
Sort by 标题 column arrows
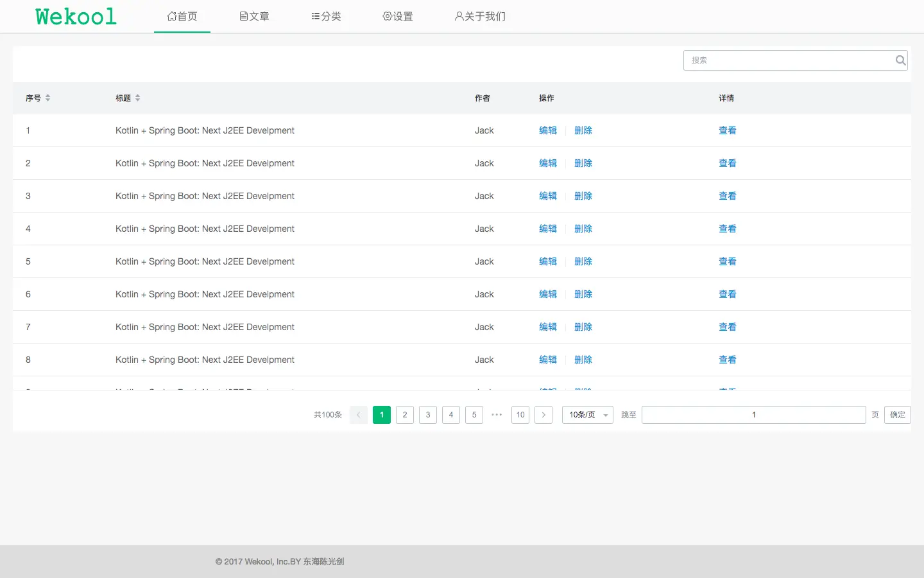pyautogui.click(x=137, y=98)
